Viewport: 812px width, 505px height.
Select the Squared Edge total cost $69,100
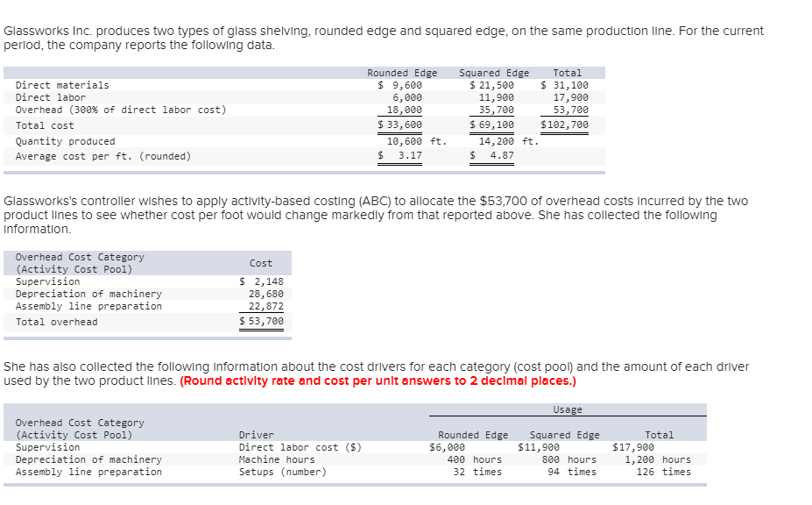[491, 125]
